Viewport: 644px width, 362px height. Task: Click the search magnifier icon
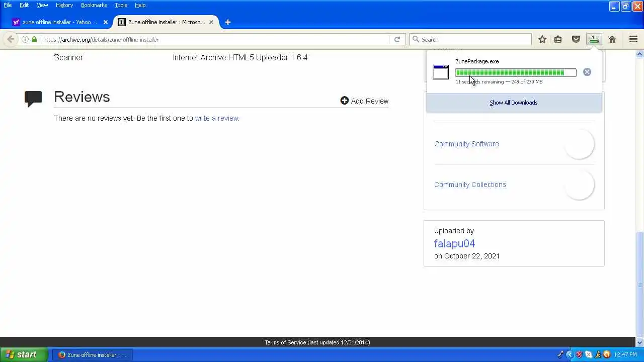coord(416,39)
